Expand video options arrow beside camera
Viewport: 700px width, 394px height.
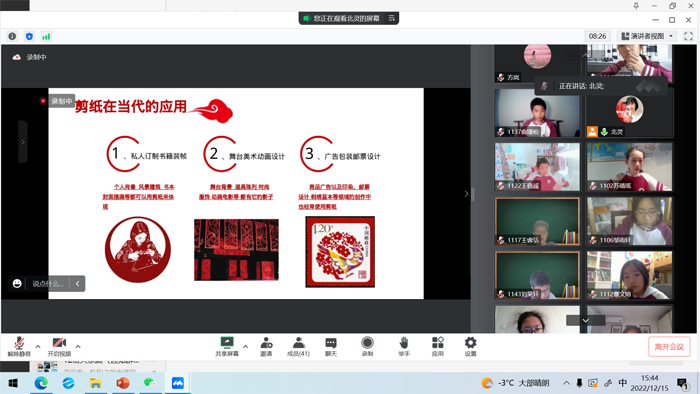[78, 346]
